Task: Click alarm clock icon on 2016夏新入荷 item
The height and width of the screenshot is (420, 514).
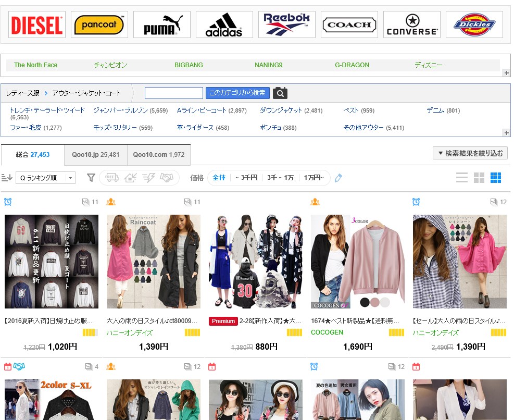Action: 8,202
